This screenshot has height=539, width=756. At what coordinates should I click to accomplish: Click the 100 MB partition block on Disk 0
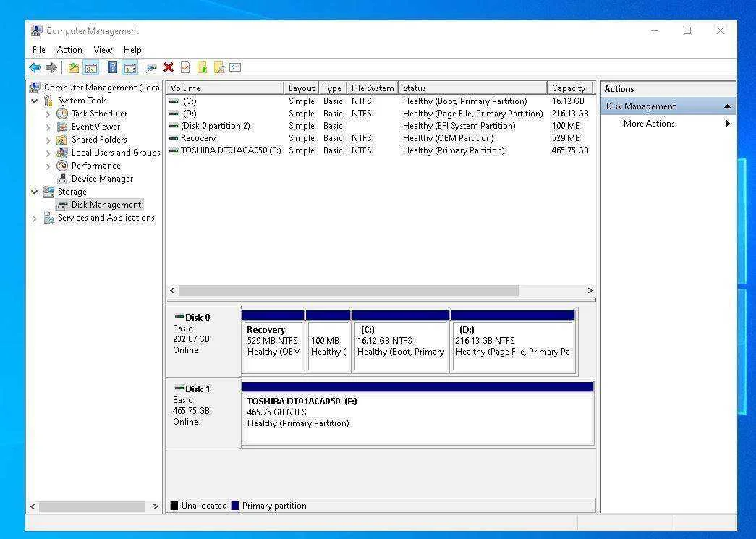pos(328,341)
